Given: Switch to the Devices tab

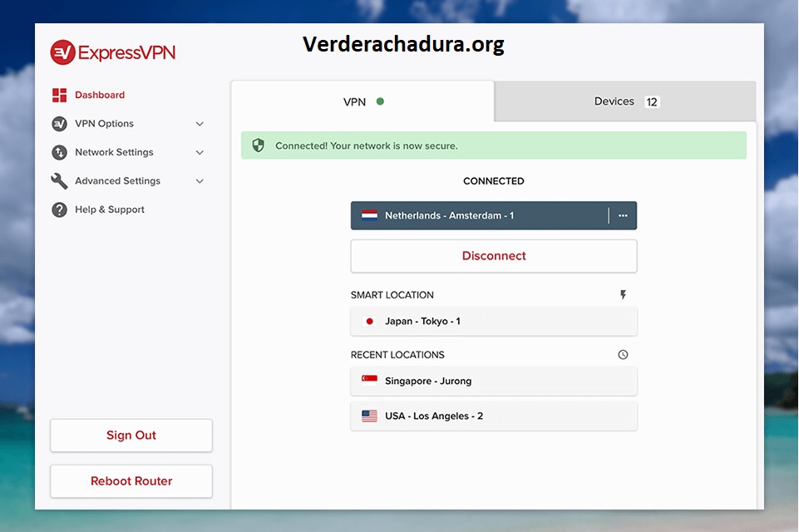Looking at the screenshot, I should (x=625, y=101).
